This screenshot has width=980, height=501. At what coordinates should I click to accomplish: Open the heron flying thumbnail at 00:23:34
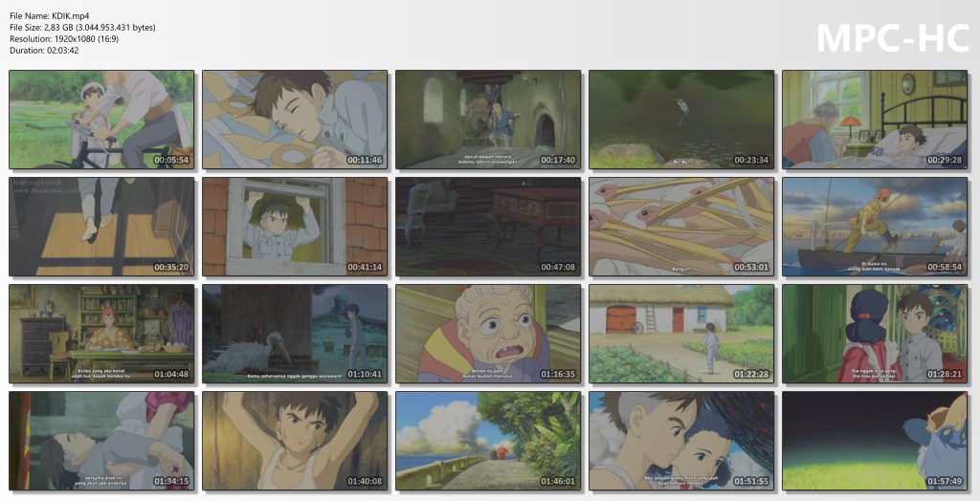coord(680,120)
